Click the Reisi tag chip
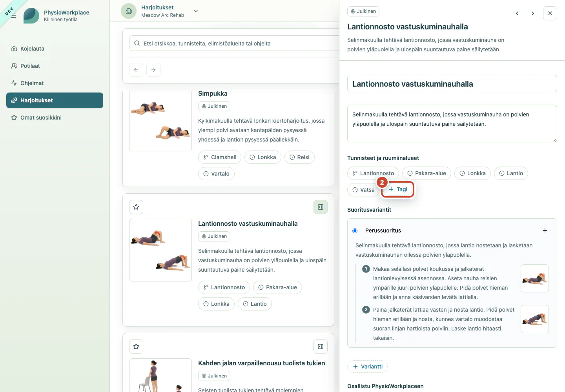This screenshot has width=565, height=392. click(x=299, y=157)
